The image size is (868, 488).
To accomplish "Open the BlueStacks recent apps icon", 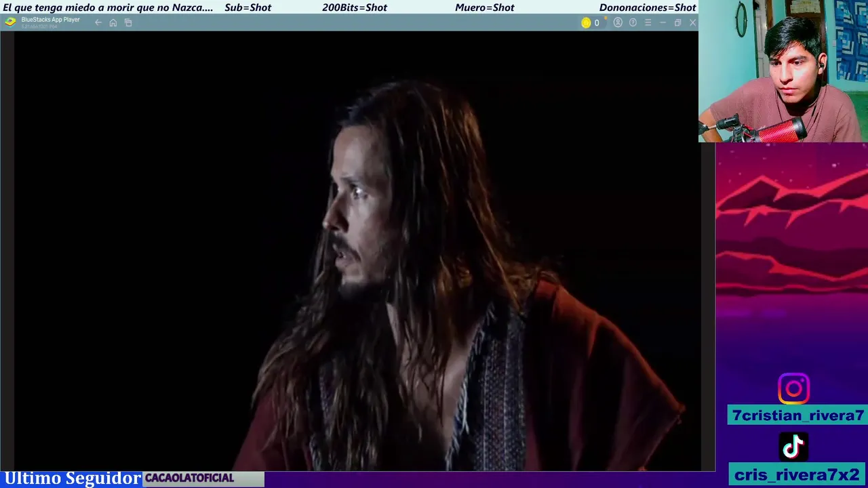I will point(128,22).
